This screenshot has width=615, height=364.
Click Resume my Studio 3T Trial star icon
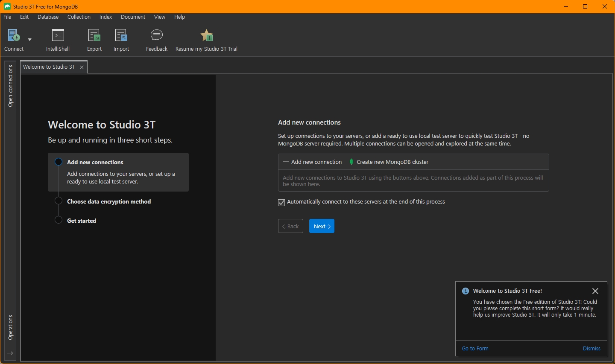pyautogui.click(x=207, y=35)
